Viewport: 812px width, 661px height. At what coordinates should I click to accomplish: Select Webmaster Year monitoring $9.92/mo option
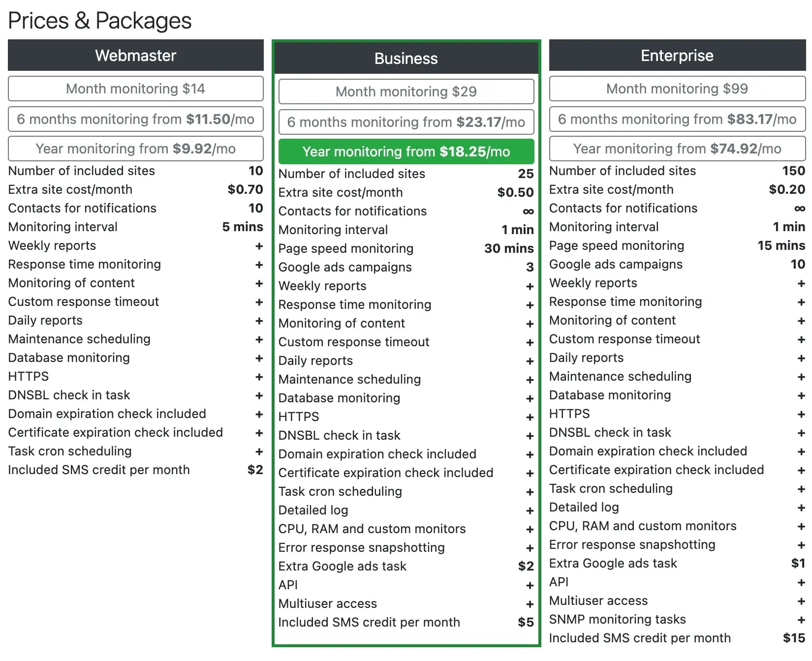(135, 149)
